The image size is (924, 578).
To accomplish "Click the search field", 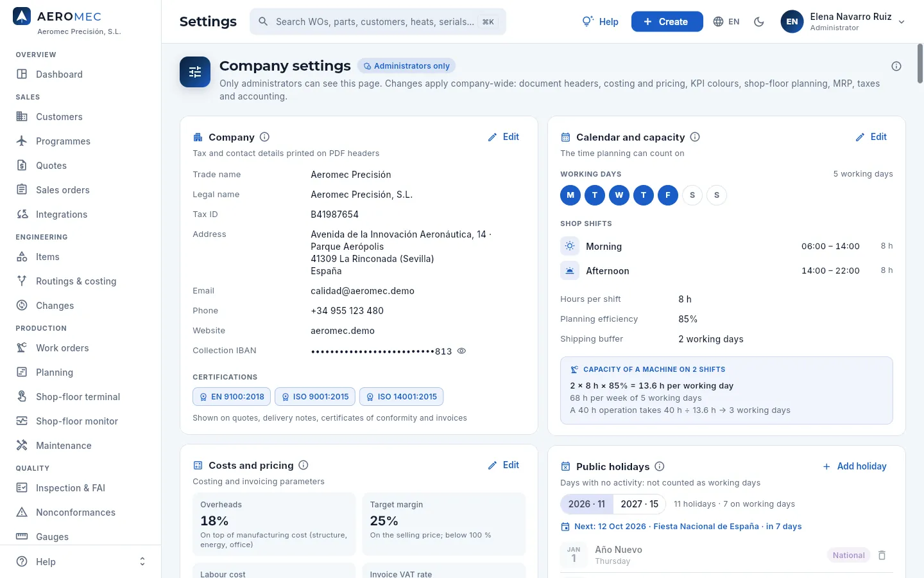I will click(378, 22).
